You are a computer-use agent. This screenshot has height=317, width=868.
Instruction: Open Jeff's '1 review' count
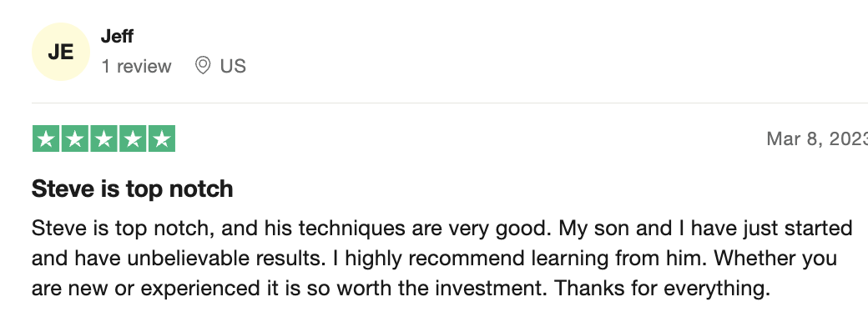pyautogui.click(x=136, y=67)
